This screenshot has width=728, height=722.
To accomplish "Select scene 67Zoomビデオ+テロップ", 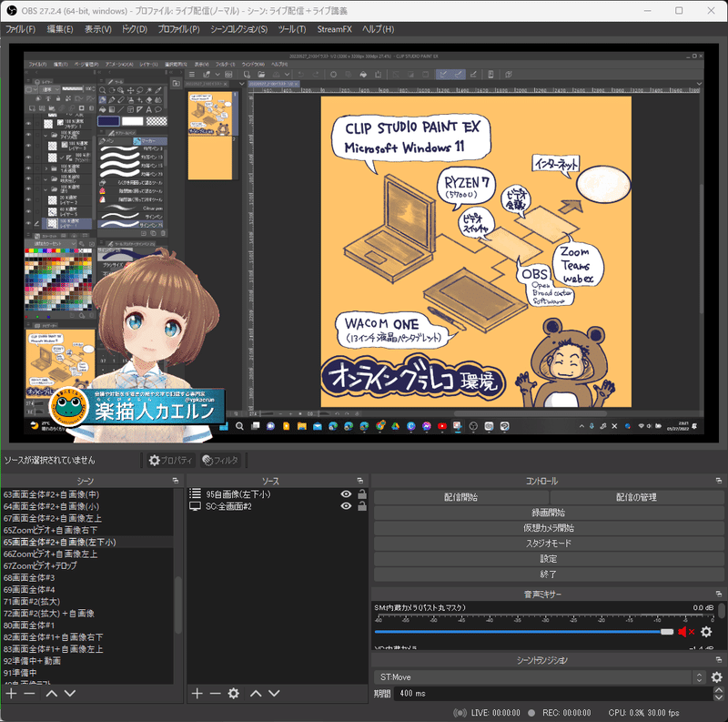I will pyautogui.click(x=40, y=566).
